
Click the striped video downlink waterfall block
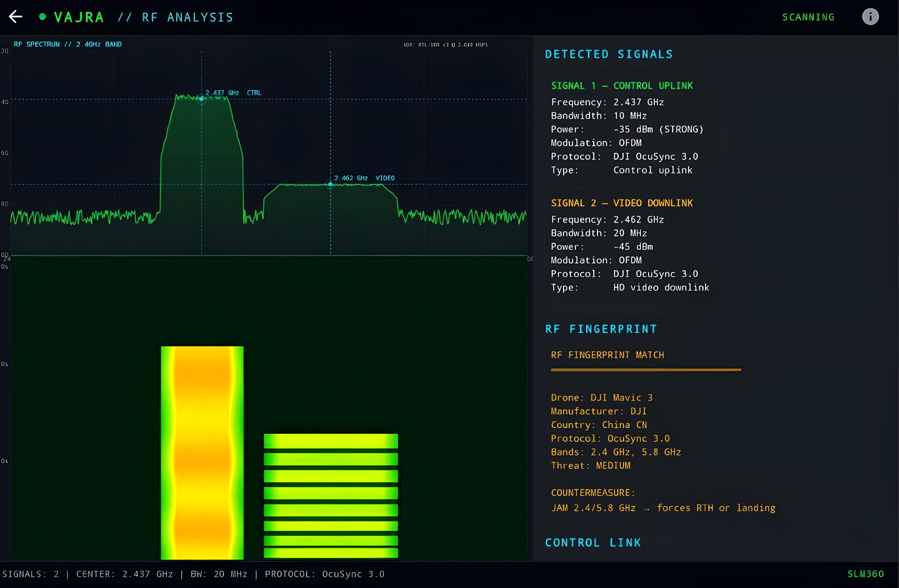tap(331, 495)
